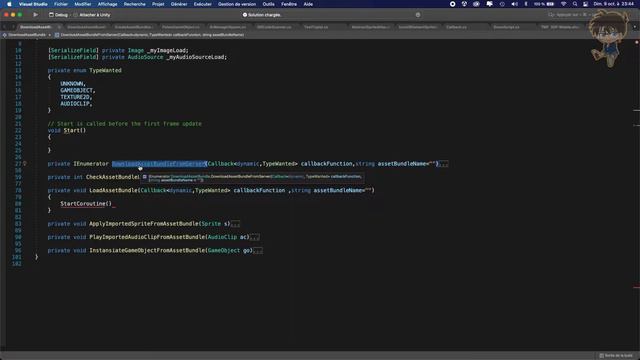Viewport: 640px width, 360px height.
Task: Click the gutter marker on line 27
Action: (25, 164)
